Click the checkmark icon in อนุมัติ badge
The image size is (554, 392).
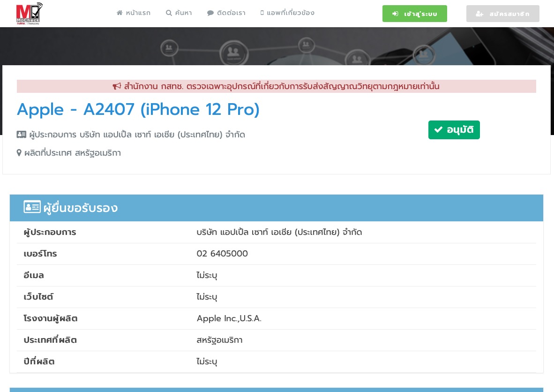click(438, 130)
